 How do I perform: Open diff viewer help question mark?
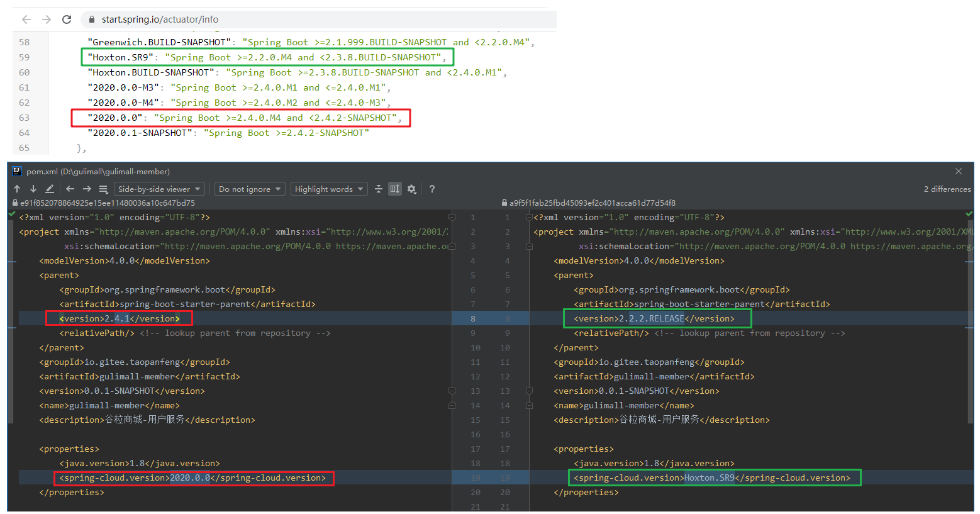coord(432,189)
